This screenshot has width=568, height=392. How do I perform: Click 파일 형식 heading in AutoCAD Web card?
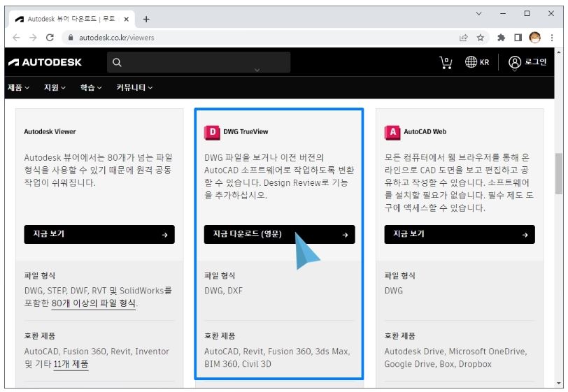click(399, 276)
